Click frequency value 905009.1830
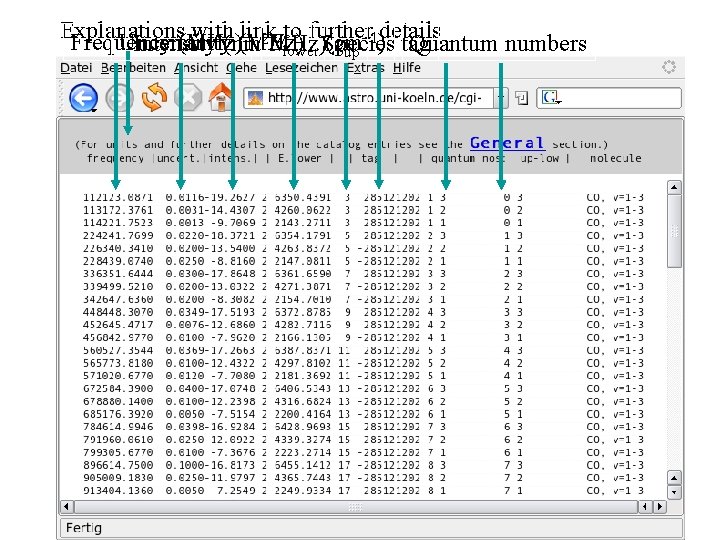Screen dimensions: 720x540 pos(118,478)
